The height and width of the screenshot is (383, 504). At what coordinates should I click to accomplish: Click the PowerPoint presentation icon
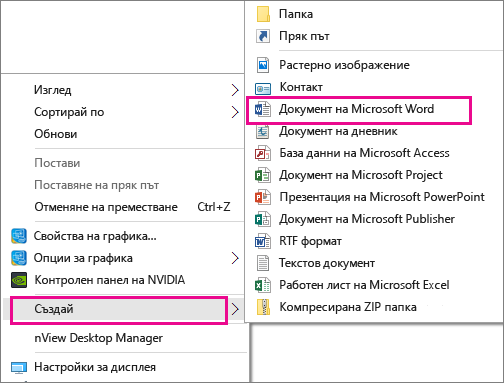pos(263,197)
